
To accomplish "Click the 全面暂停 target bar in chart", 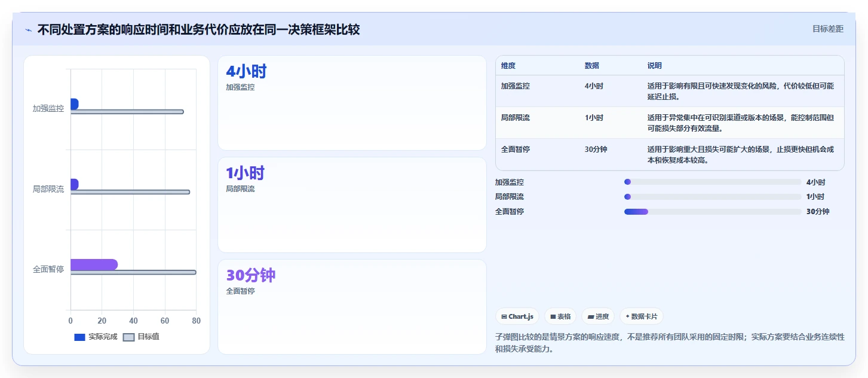I will tap(133, 272).
